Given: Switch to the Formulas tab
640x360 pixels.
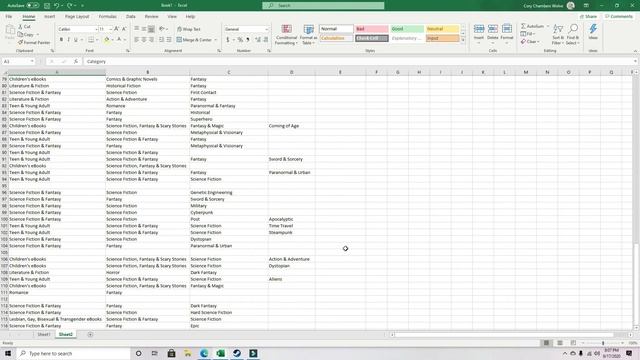Looking at the screenshot, I should [x=107, y=17].
